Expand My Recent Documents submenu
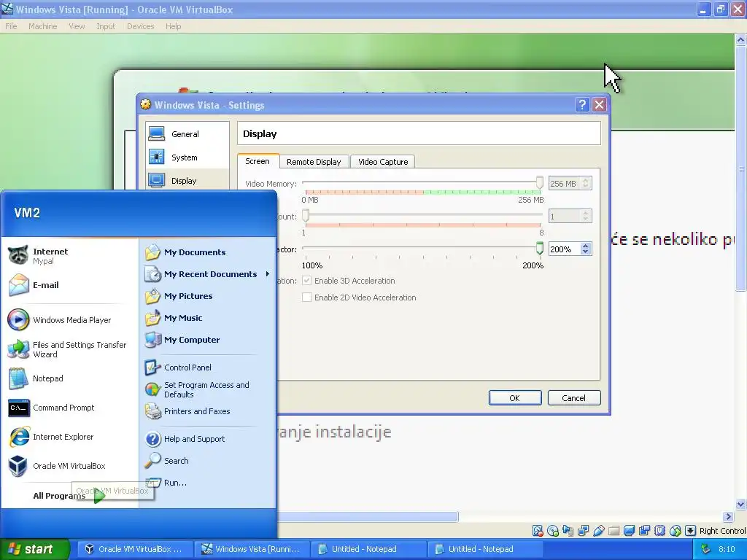 [208, 274]
